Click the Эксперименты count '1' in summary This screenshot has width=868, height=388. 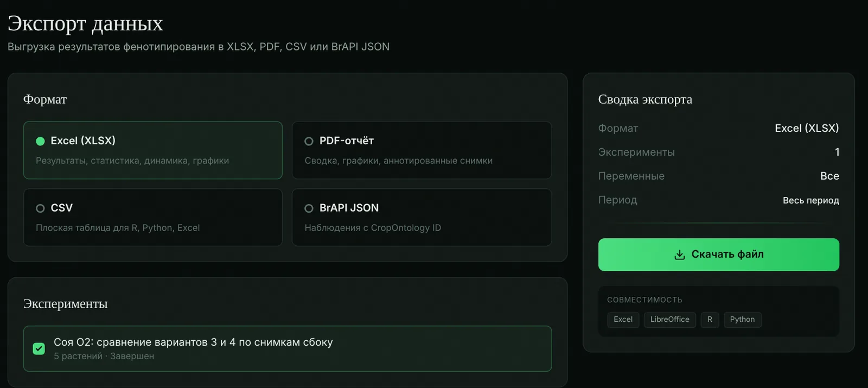[x=837, y=152]
